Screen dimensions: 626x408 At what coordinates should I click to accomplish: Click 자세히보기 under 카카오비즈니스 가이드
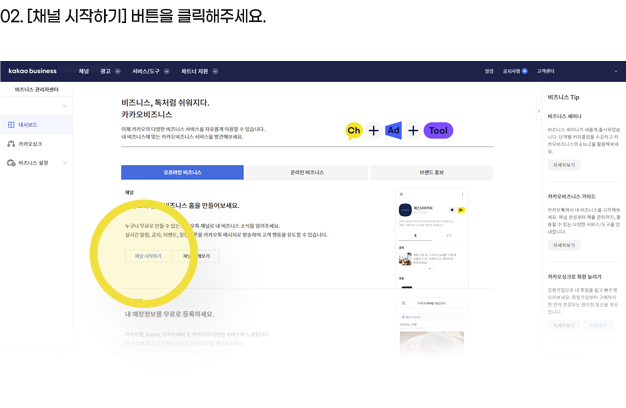click(x=564, y=245)
